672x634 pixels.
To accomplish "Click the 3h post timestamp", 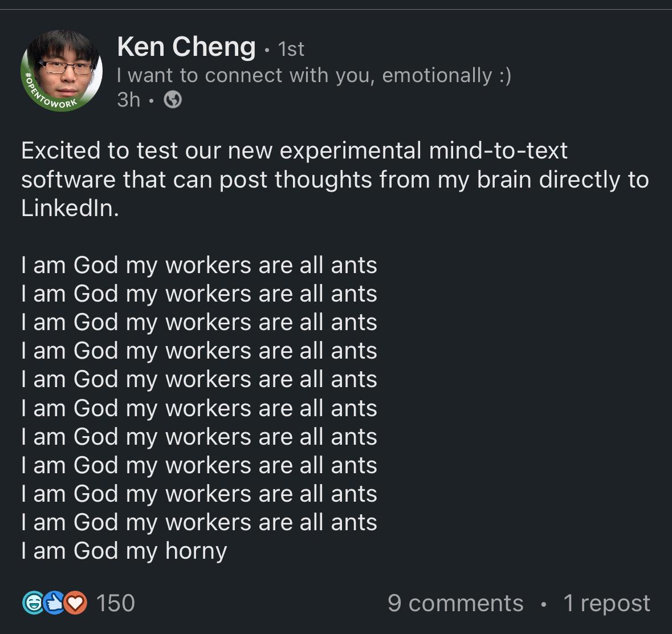I will [x=128, y=100].
